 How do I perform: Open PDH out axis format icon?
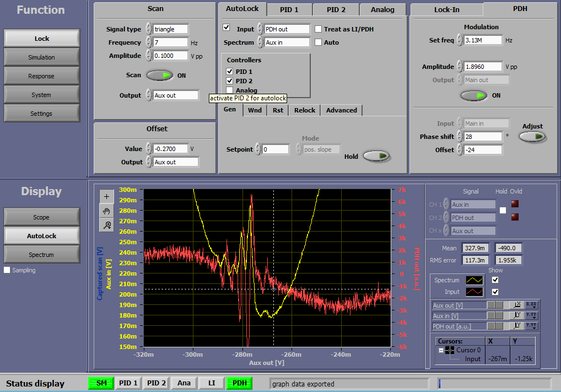pos(531,326)
